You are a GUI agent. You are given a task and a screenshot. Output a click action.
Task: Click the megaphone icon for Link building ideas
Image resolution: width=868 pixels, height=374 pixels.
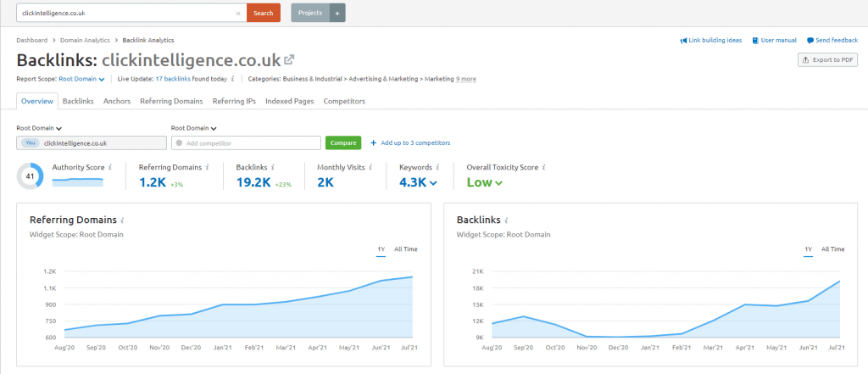[x=683, y=41]
